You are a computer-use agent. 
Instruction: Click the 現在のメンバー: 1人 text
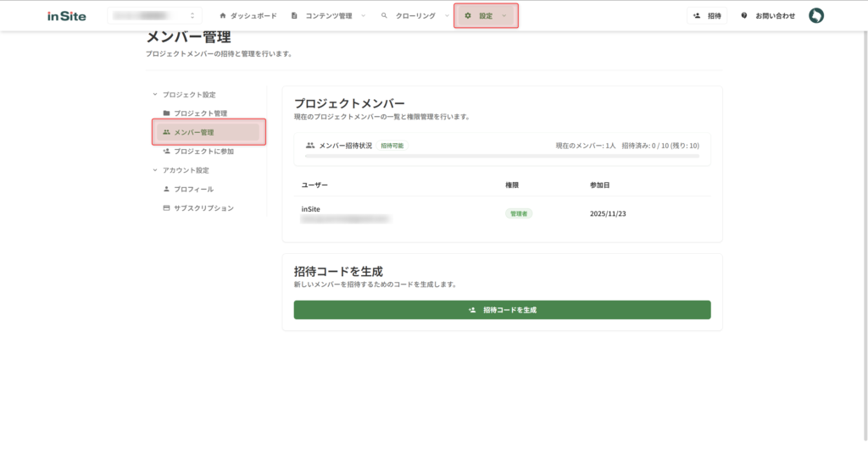point(586,146)
